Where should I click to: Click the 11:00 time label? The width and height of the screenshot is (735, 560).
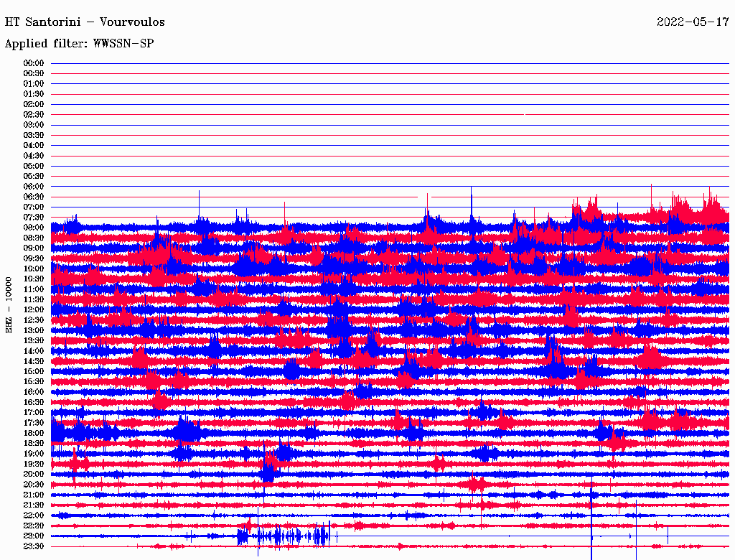click(34, 289)
